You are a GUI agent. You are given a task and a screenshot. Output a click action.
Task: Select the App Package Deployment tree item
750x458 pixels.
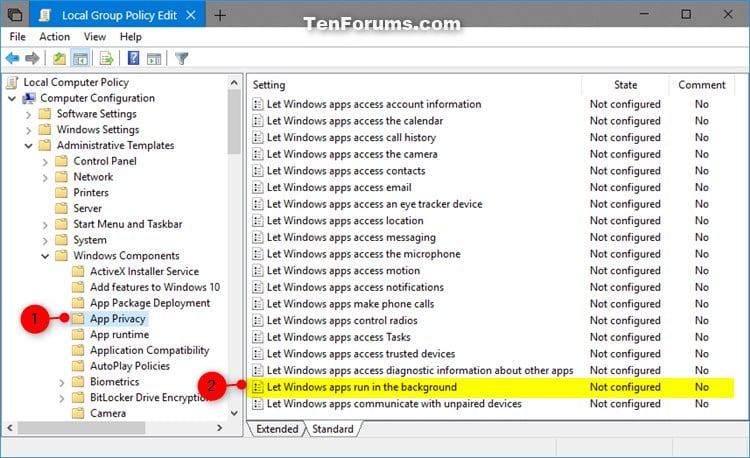click(x=150, y=303)
